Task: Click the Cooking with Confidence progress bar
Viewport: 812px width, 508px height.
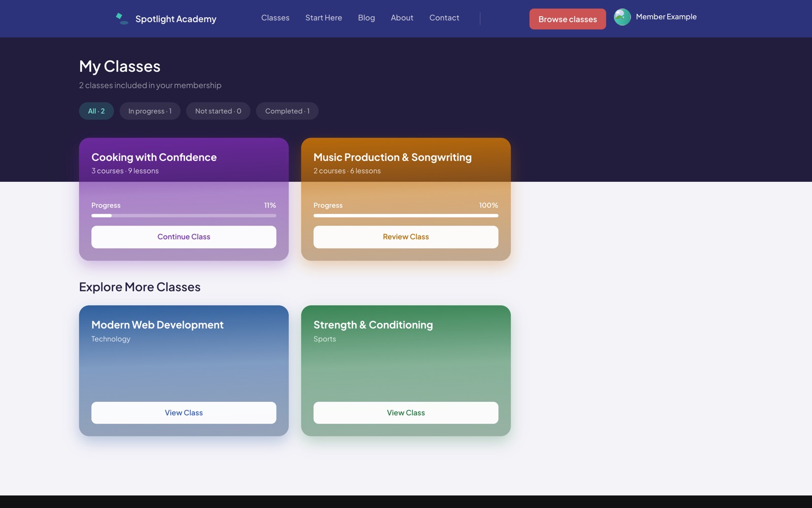Action: [184, 215]
